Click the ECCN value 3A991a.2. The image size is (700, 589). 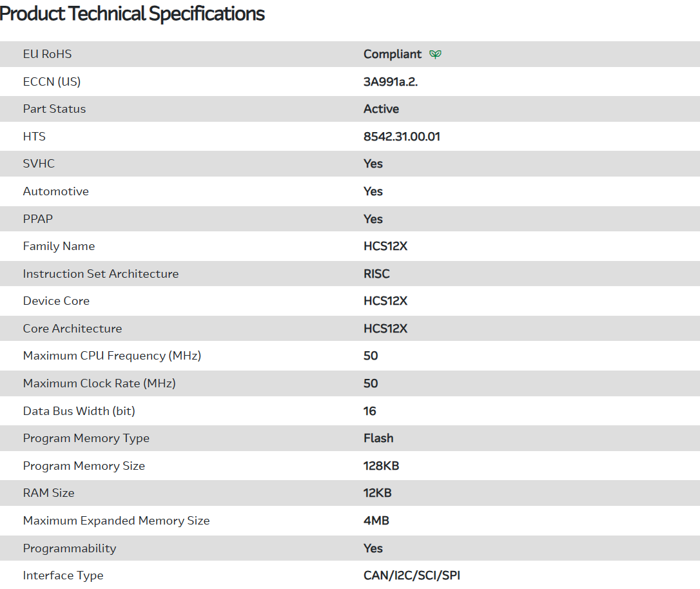(391, 82)
